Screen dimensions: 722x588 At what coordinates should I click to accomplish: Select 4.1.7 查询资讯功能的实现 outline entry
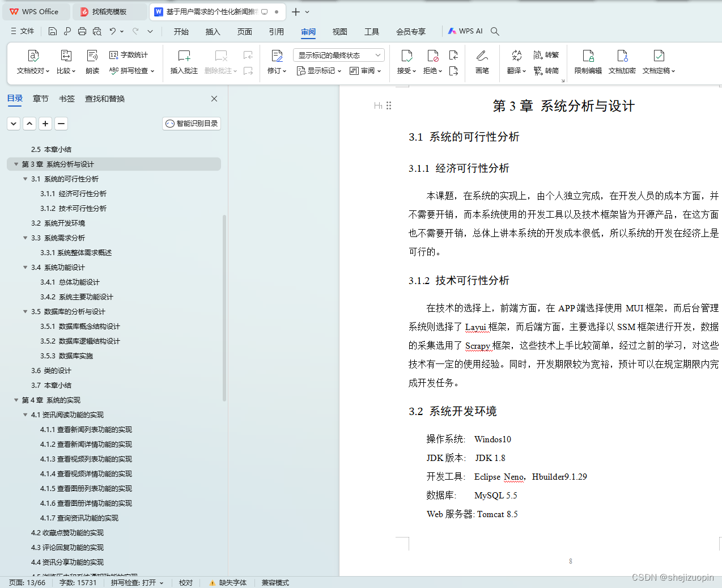click(x=79, y=518)
